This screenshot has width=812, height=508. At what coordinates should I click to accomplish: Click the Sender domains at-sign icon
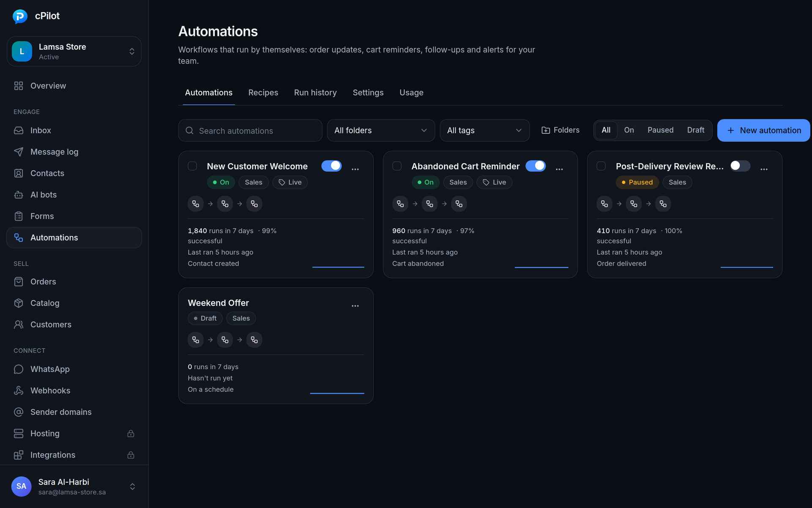point(19,412)
